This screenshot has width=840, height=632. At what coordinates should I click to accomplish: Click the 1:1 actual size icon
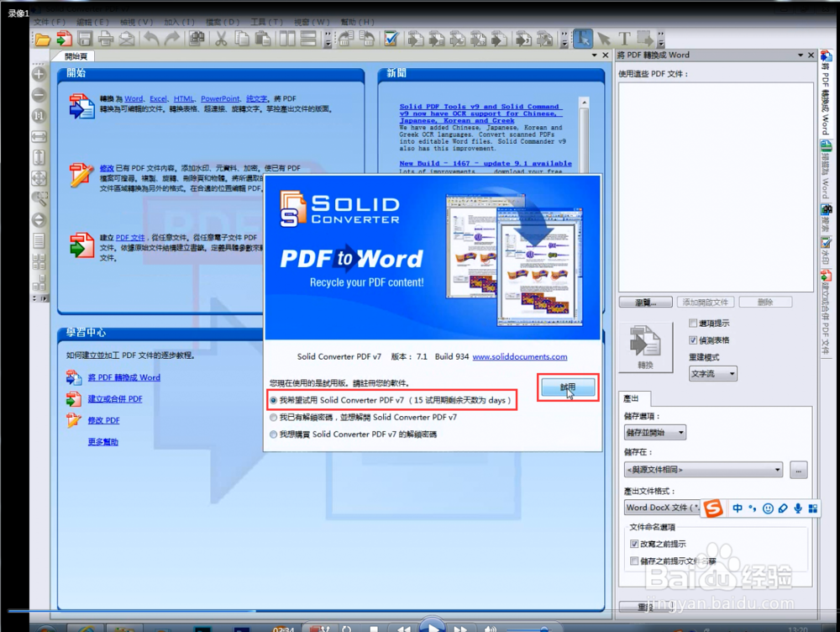pos(39,116)
